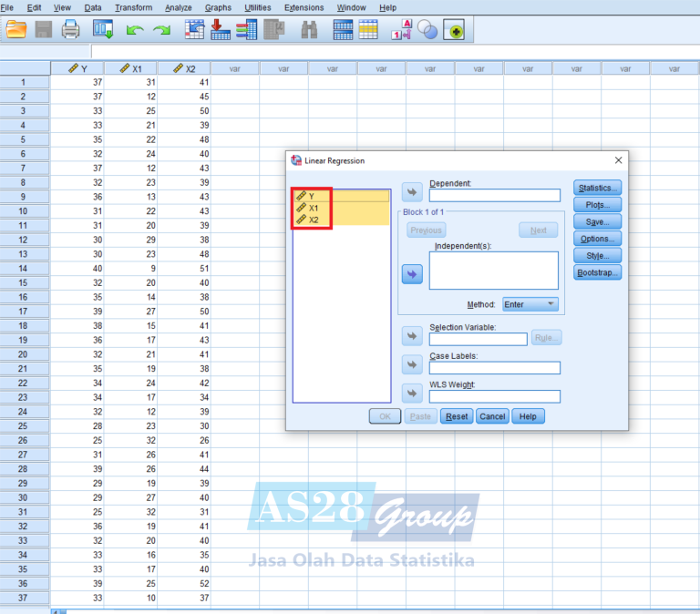Screen dimensions: 700x614
Task: Open the Plots... options
Action: (x=597, y=205)
